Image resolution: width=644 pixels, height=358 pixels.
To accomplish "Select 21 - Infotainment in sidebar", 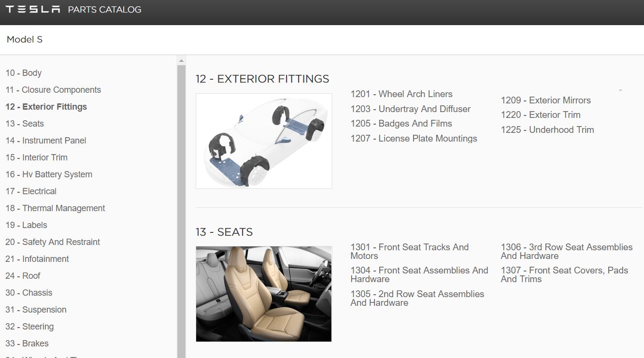I will tap(37, 259).
